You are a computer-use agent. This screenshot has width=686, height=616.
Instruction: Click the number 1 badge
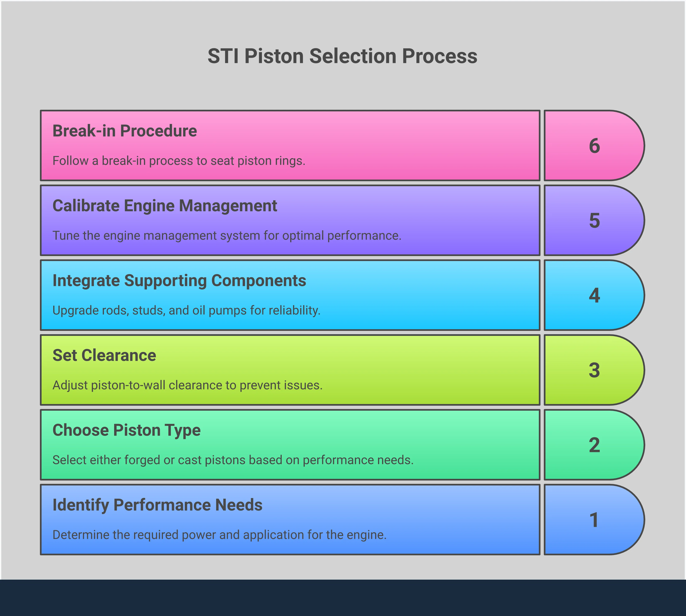(x=594, y=520)
